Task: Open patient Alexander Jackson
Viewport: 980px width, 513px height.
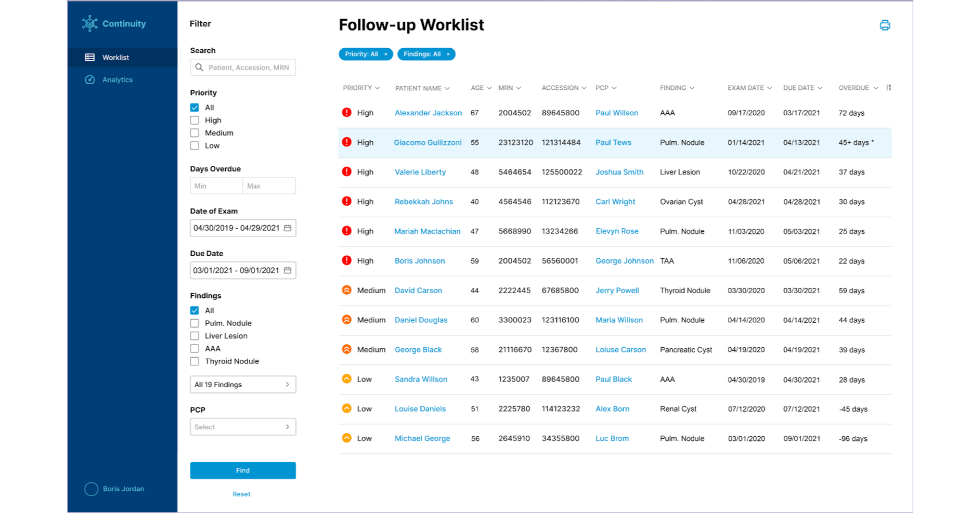Action: click(x=428, y=113)
